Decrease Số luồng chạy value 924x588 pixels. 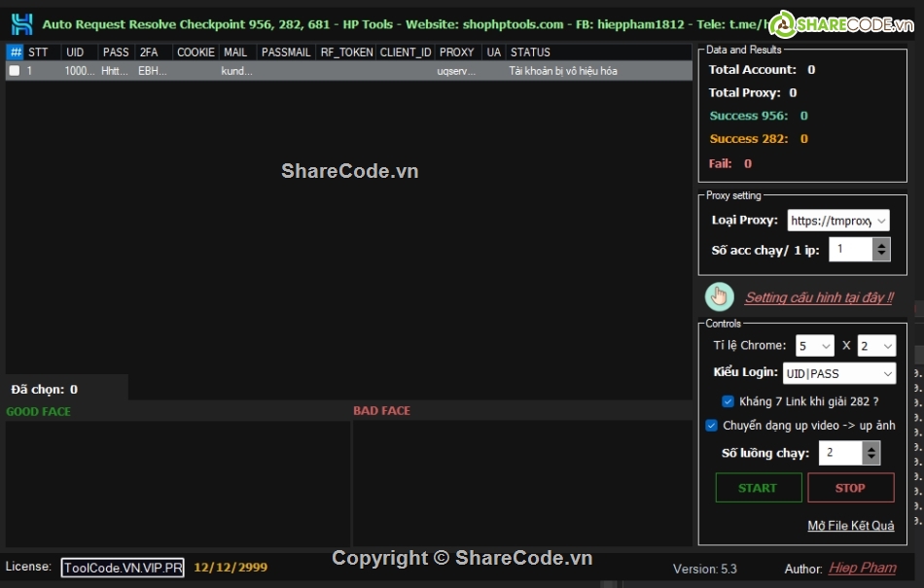coord(871,459)
